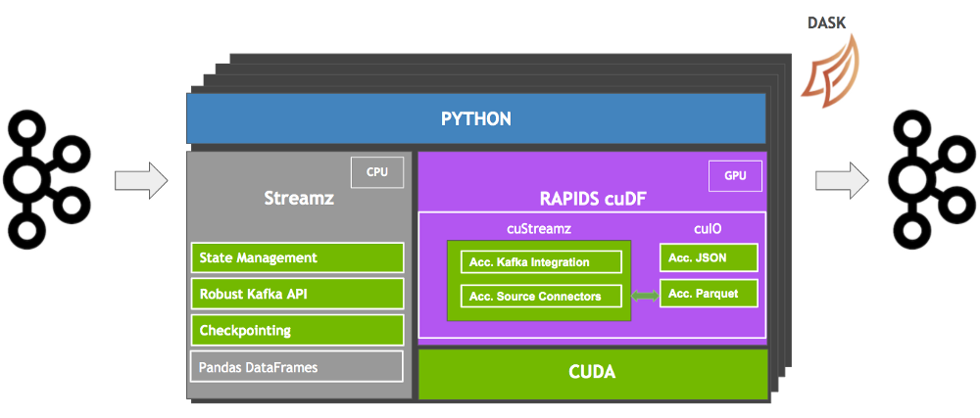Screen dimensions: 980x418
Task: Click the Acc. JSON box
Action: (709, 257)
